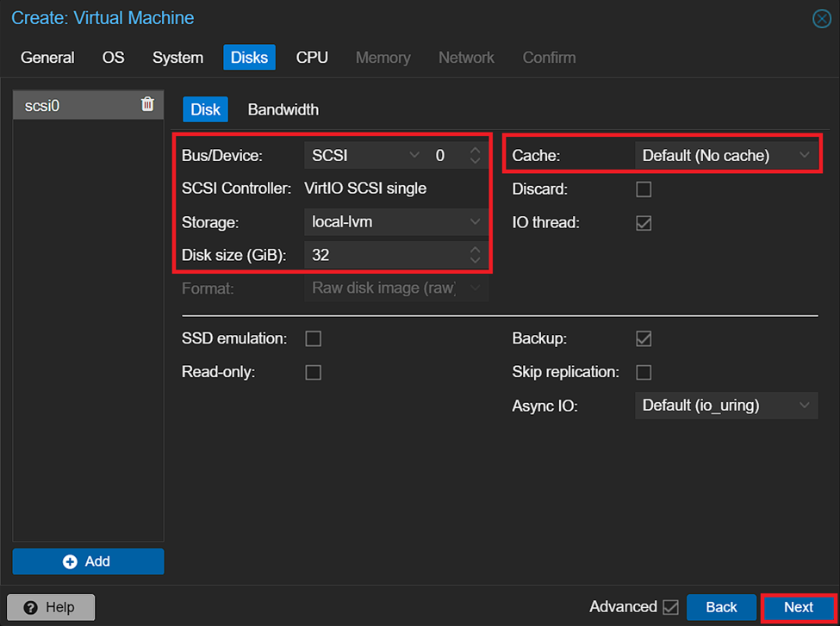Enable Skip replication checkbox

coord(644,372)
